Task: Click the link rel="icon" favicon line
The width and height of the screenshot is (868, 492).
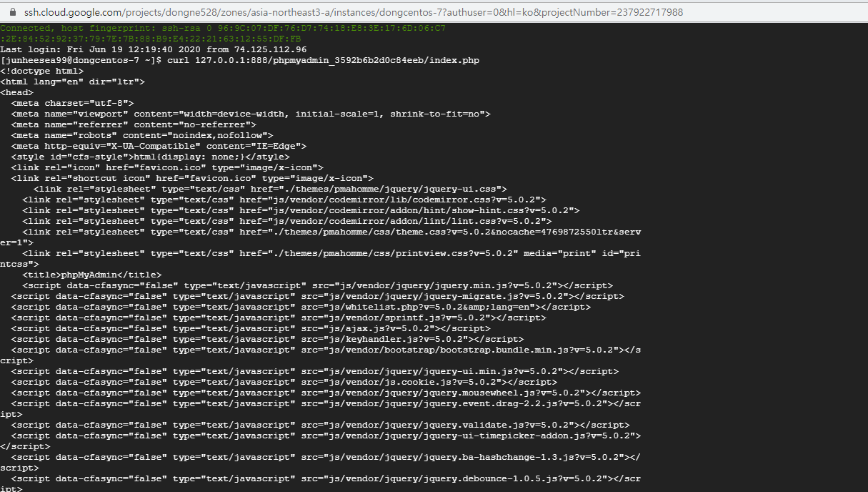Action: click(x=167, y=167)
